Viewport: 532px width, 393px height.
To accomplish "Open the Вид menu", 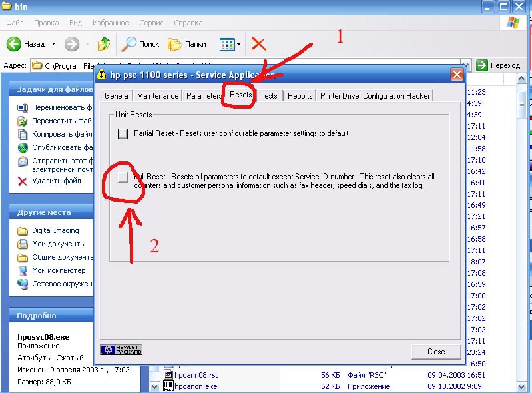I will point(75,23).
